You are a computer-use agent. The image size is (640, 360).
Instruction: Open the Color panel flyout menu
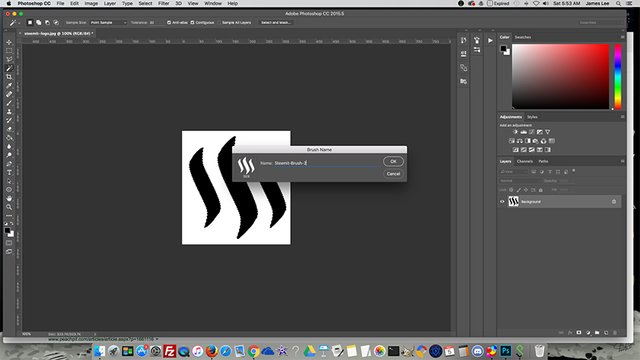[622, 37]
